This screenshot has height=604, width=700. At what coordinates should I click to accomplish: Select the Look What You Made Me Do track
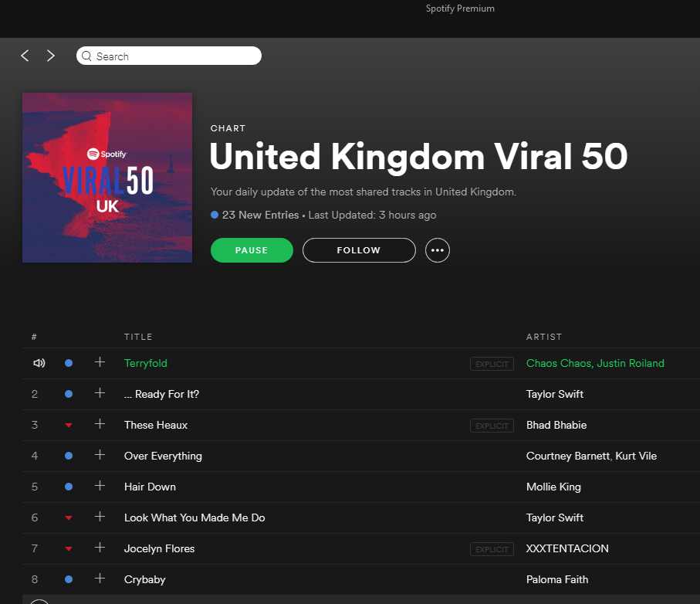tap(194, 517)
